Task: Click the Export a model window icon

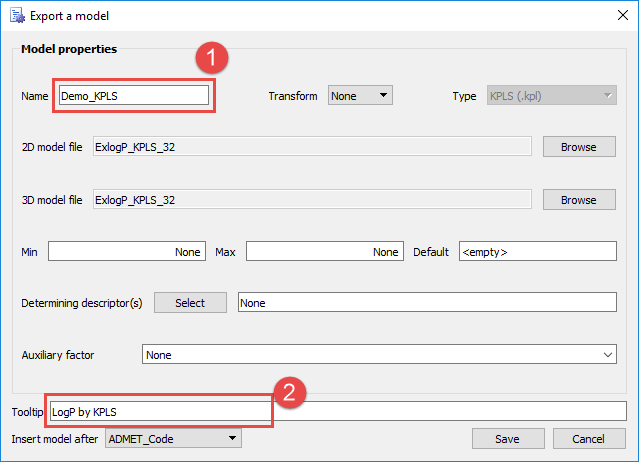Action: (x=17, y=15)
